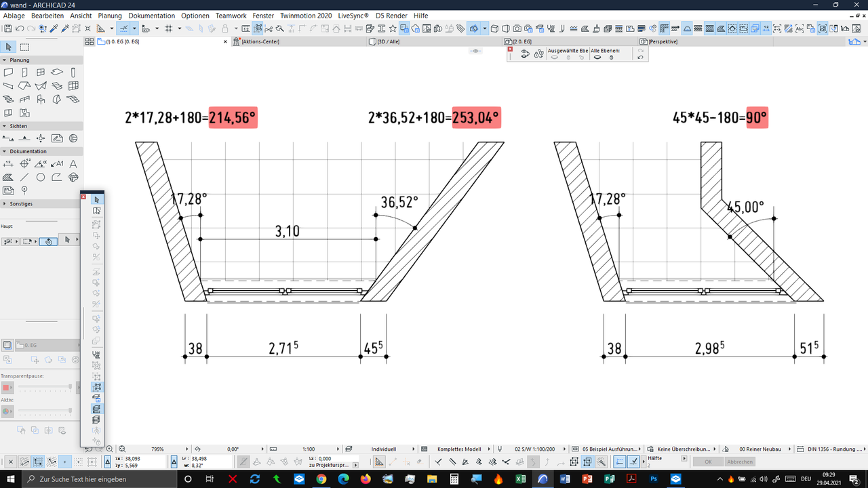This screenshot has width=868, height=488.
Task: Click the Redo arrow in the toolbar
Action: (31, 28)
